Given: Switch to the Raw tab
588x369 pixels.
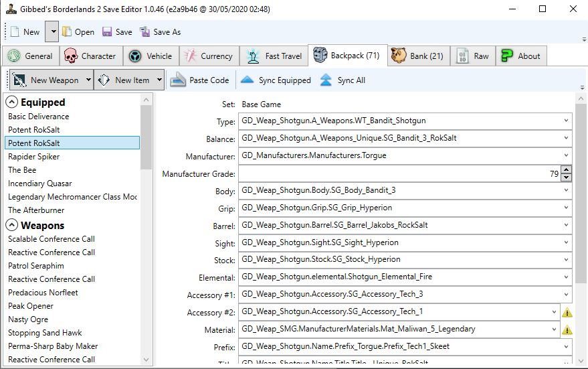Looking at the screenshot, I should coord(473,56).
